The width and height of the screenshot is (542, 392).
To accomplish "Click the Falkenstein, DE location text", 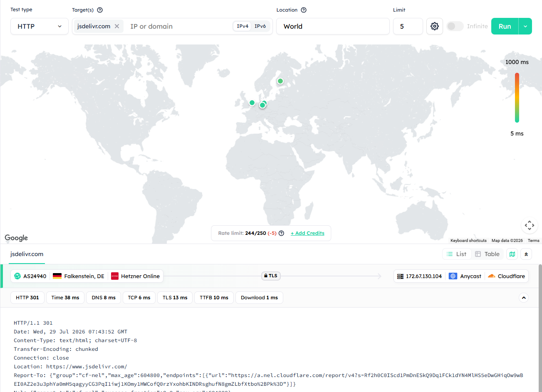I will 84,276.
